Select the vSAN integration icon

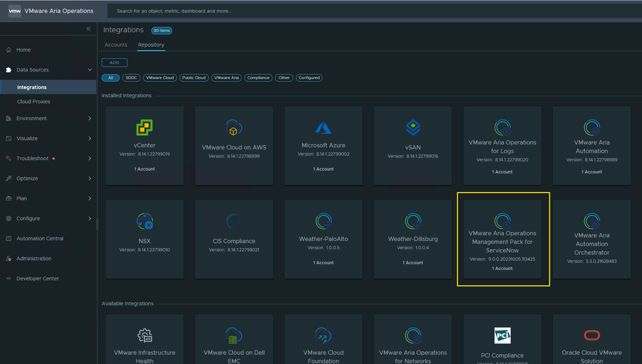pos(413,128)
